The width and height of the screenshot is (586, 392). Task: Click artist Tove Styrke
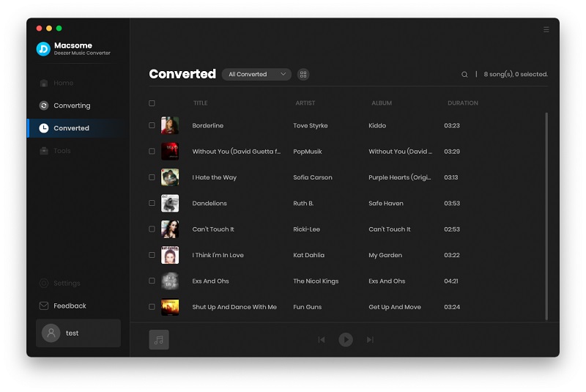click(x=310, y=125)
